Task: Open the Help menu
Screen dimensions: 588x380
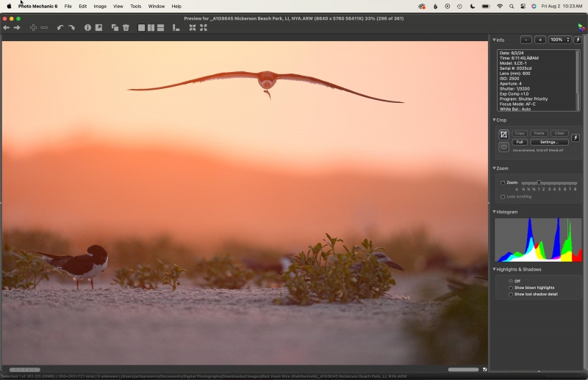Action: pos(176,7)
